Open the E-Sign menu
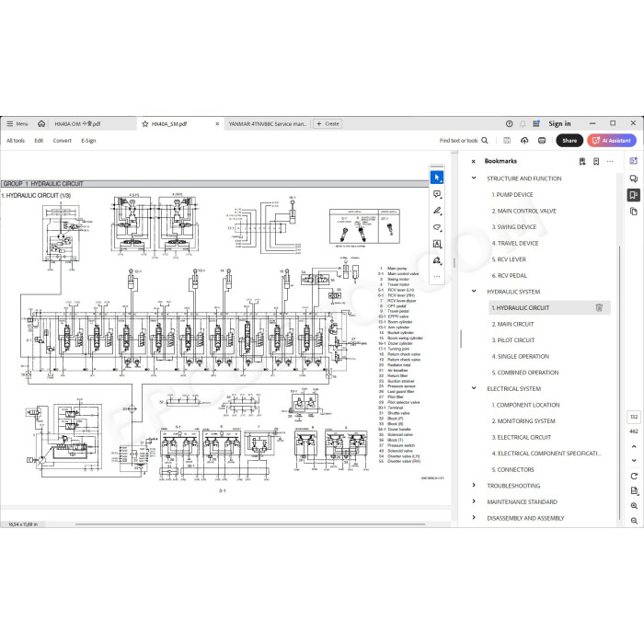 pyautogui.click(x=88, y=141)
